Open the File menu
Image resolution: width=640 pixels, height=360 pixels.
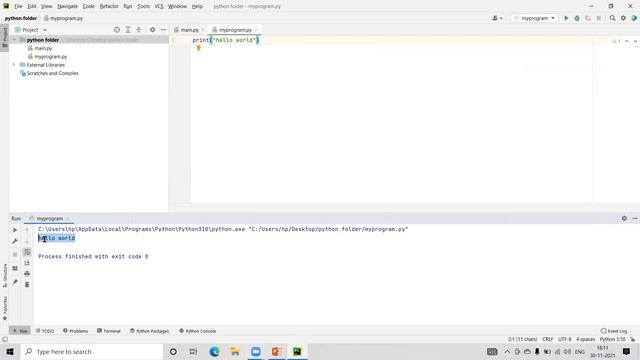(18, 7)
